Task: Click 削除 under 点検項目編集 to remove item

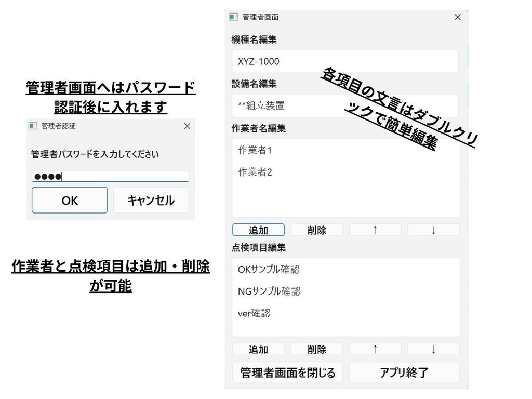Action: pos(316,349)
